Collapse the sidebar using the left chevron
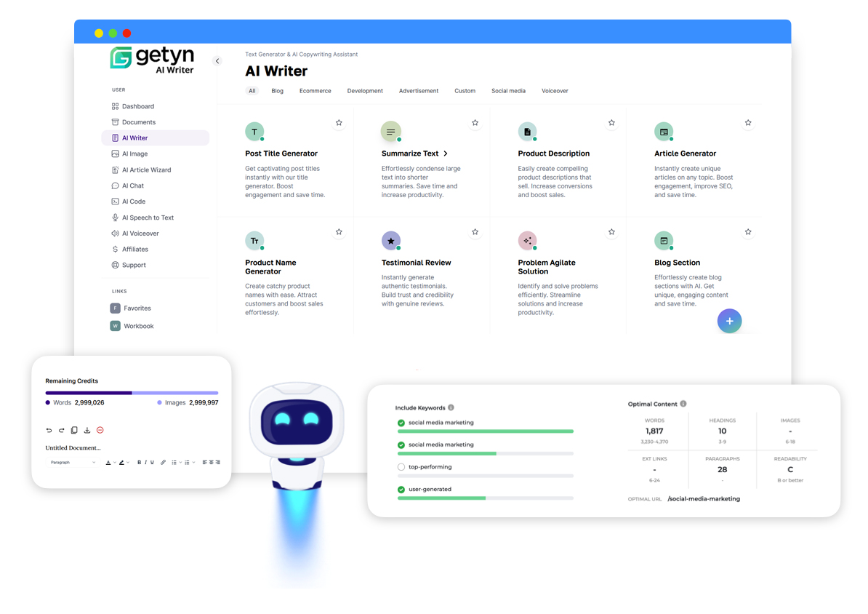868x614 pixels. pos(217,61)
